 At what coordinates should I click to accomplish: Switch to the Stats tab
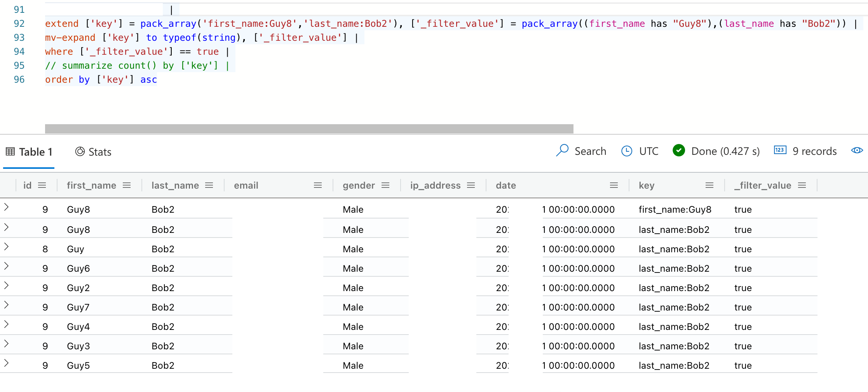pyautogui.click(x=93, y=152)
